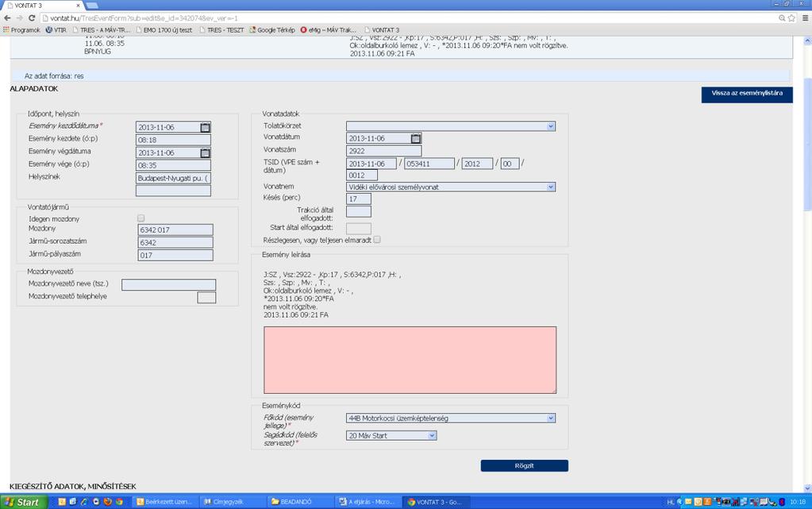Open the Windows Start menu
Viewport: 812px width, 509px height.
click(x=23, y=502)
